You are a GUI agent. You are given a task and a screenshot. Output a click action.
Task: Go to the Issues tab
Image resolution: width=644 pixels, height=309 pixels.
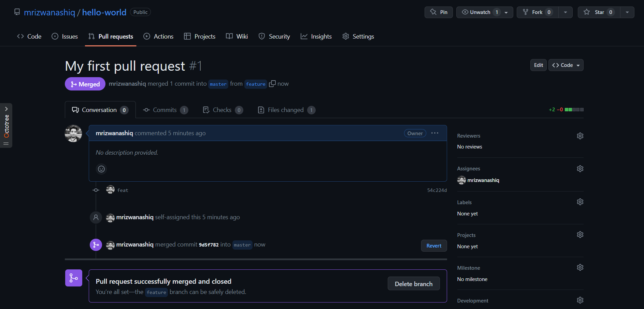coord(65,37)
